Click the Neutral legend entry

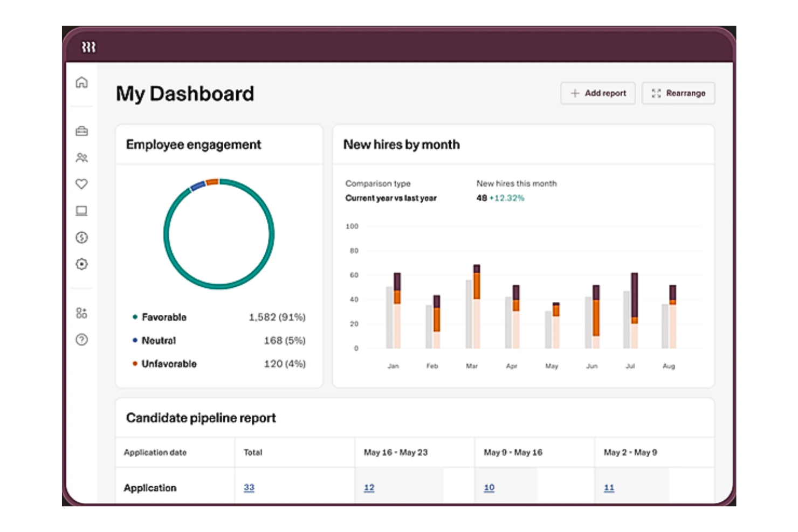(154, 341)
